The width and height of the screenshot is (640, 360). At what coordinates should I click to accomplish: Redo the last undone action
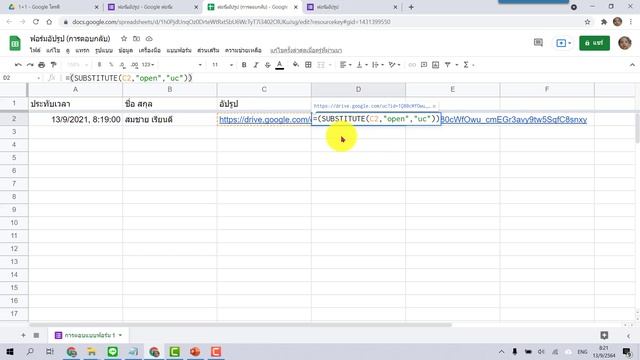point(30,65)
